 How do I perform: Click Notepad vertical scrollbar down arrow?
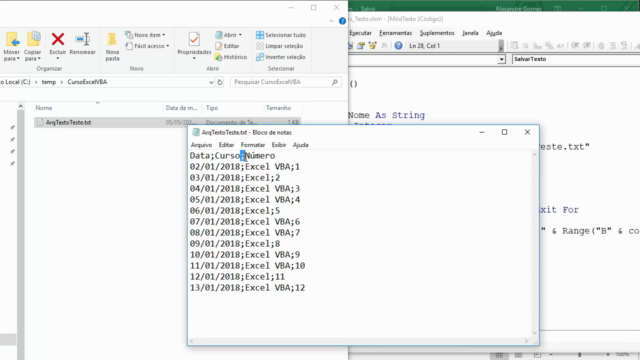[534, 333]
